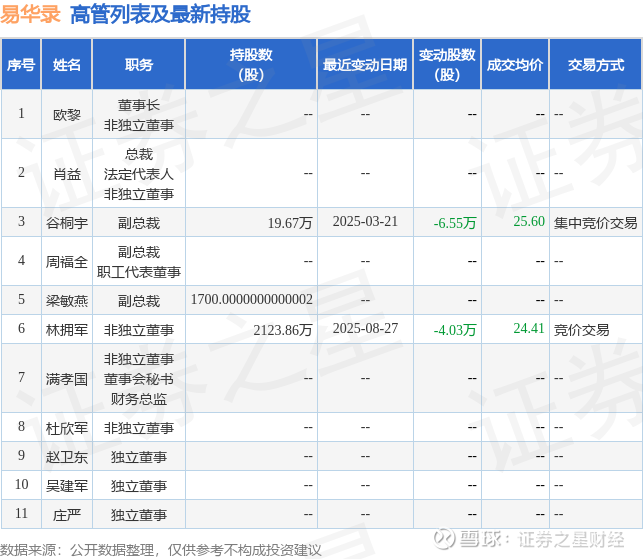This screenshot has height=559, width=643.
Task: Click the -6.55万 change value
Action: (x=455, y=223)
